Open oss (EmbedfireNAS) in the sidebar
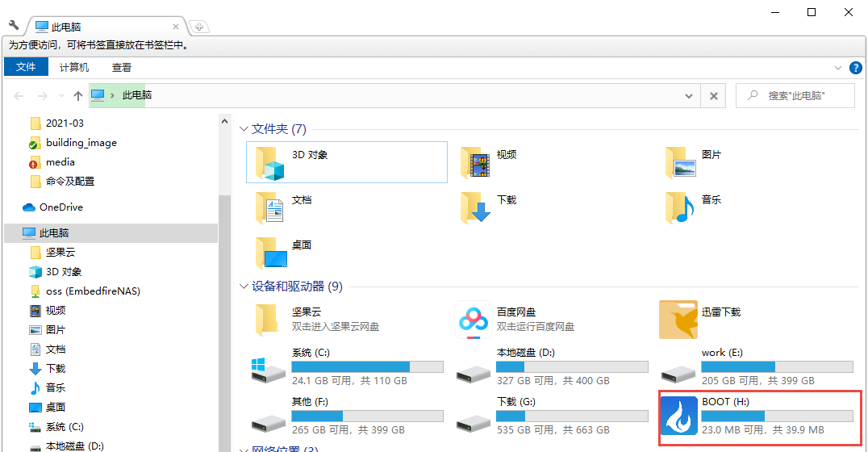This screenshot has height=452, width=868. (93, 291)
